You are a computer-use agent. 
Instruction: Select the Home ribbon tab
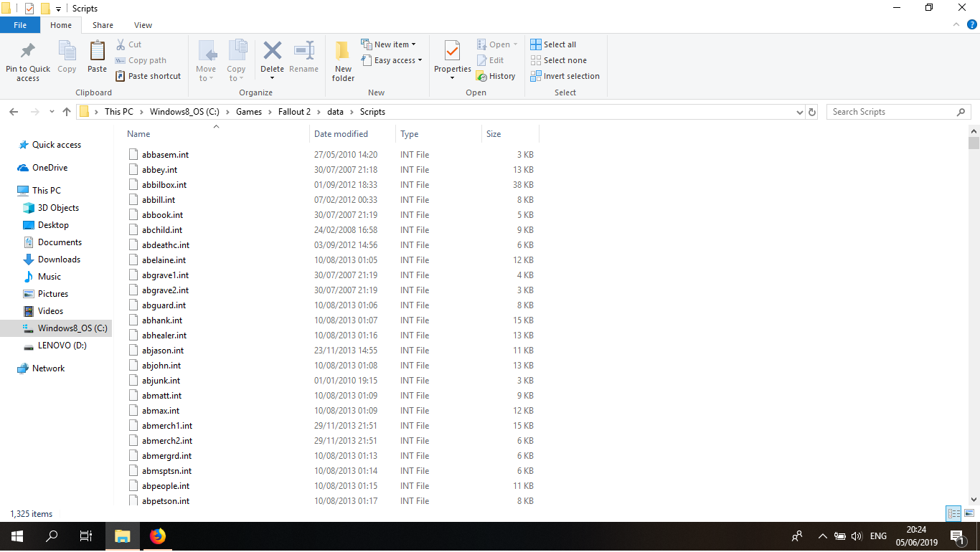click(x=61, y=25)
